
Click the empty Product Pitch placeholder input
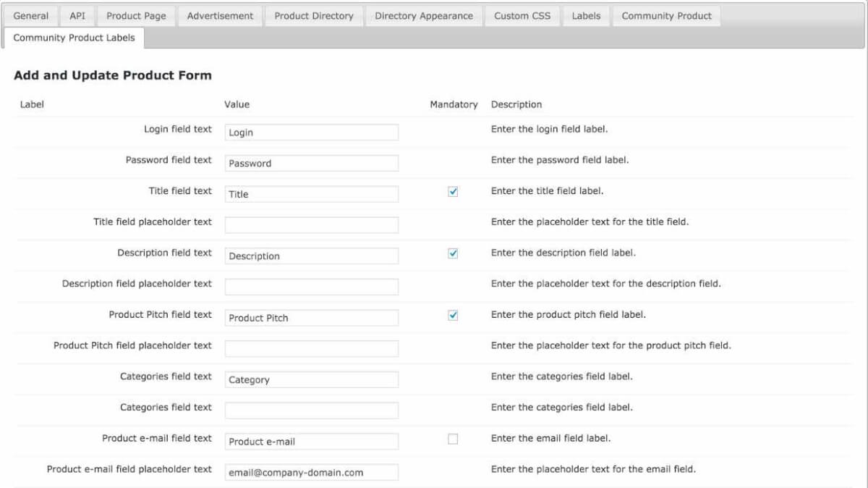tap(311, 348)
